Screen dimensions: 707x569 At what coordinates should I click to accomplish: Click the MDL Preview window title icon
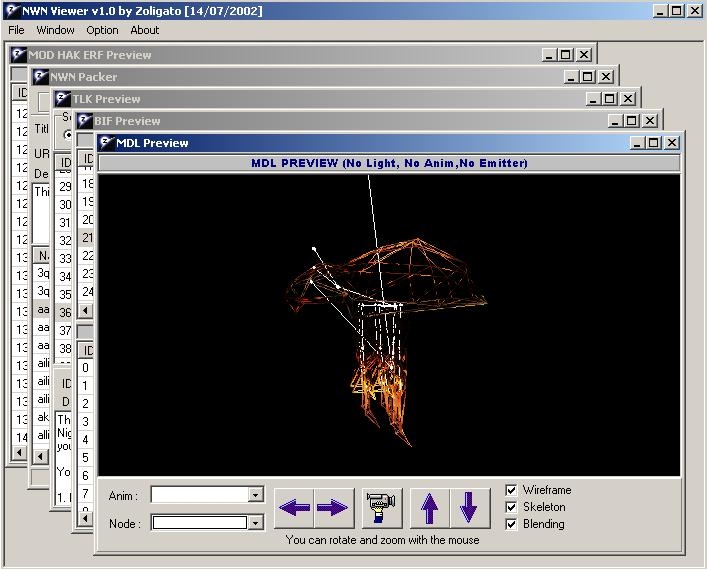tap(106, 143)
